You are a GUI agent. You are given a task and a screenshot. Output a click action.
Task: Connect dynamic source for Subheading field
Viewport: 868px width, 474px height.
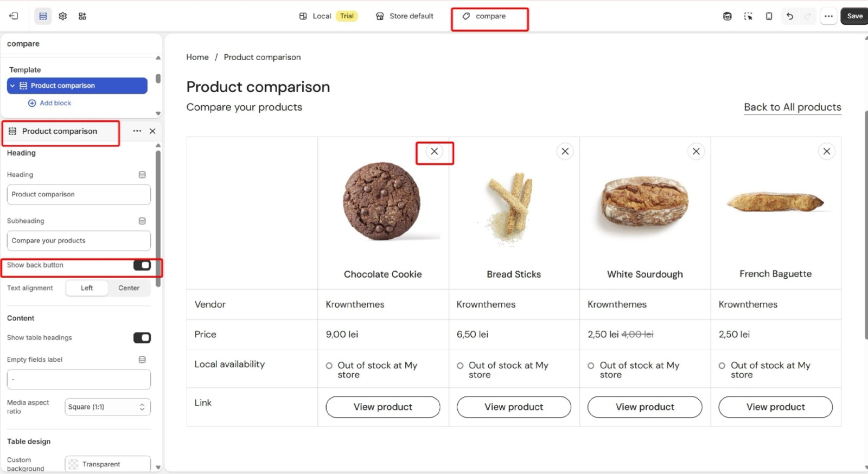point(142,221)
